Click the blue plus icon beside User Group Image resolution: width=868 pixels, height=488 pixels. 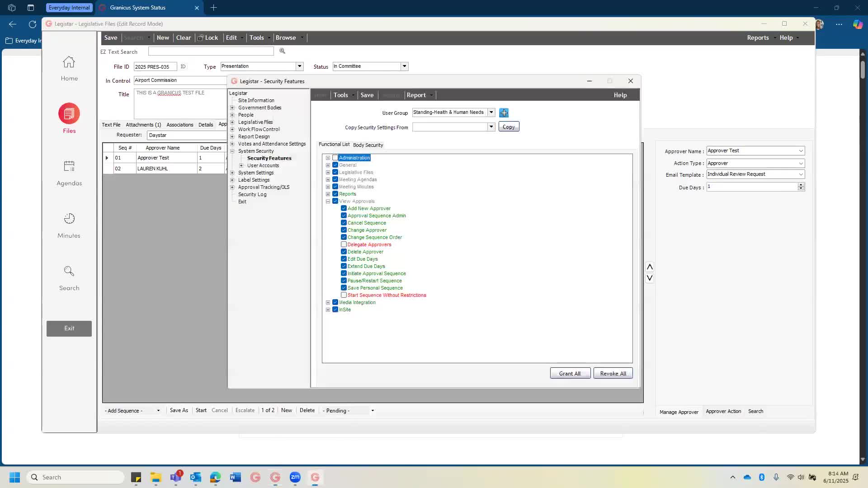(x=504, y=113)
